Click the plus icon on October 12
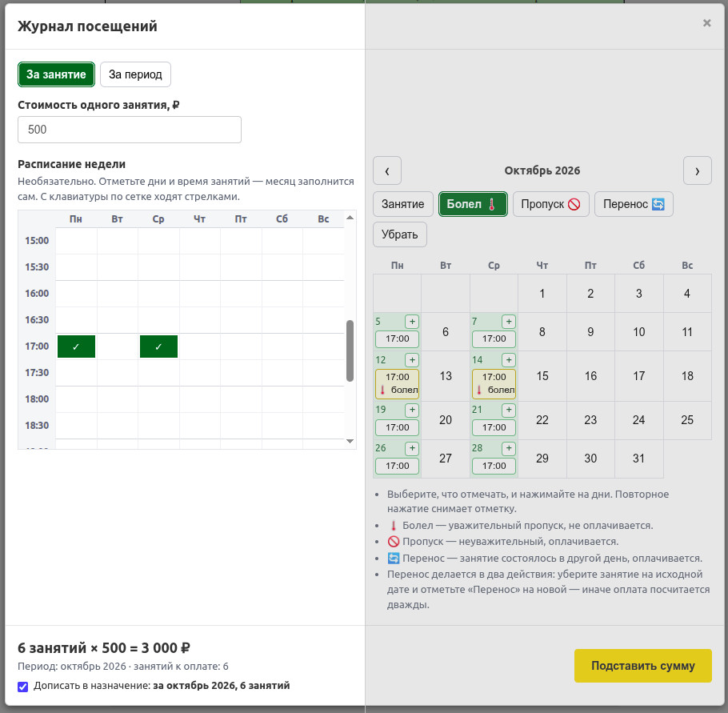Viewport: 728px width, 713px height. (x=412, y=360)
